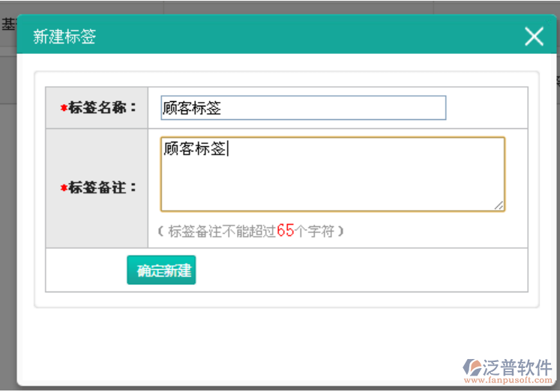Click the 标签备注 label text

(98, 188)
